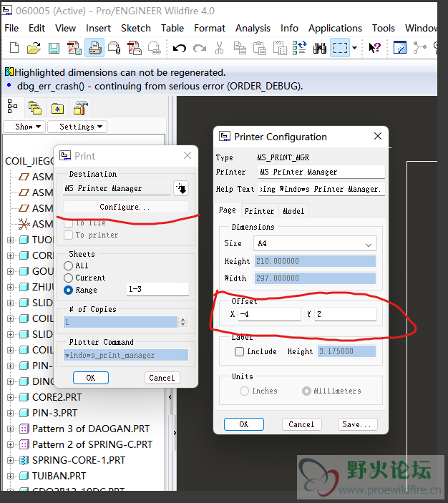Click the Save... button
448x503 pixels.
pos(358,424)
